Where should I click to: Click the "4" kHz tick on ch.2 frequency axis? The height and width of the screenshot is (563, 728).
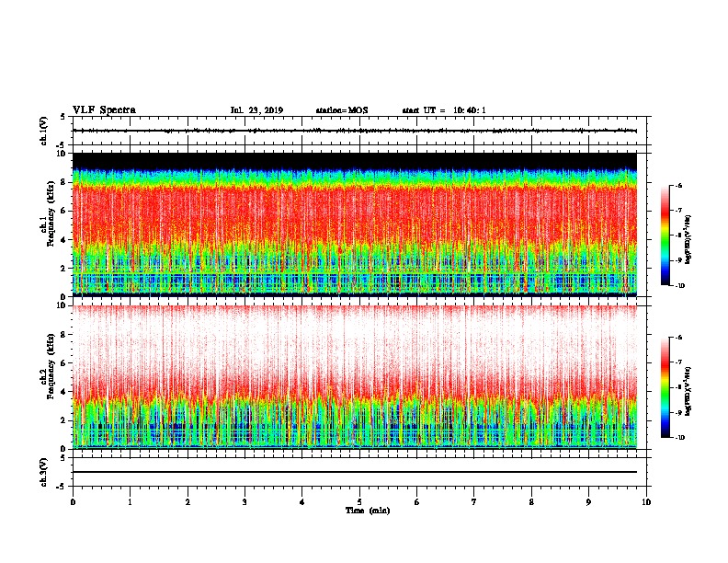(63, 392)
